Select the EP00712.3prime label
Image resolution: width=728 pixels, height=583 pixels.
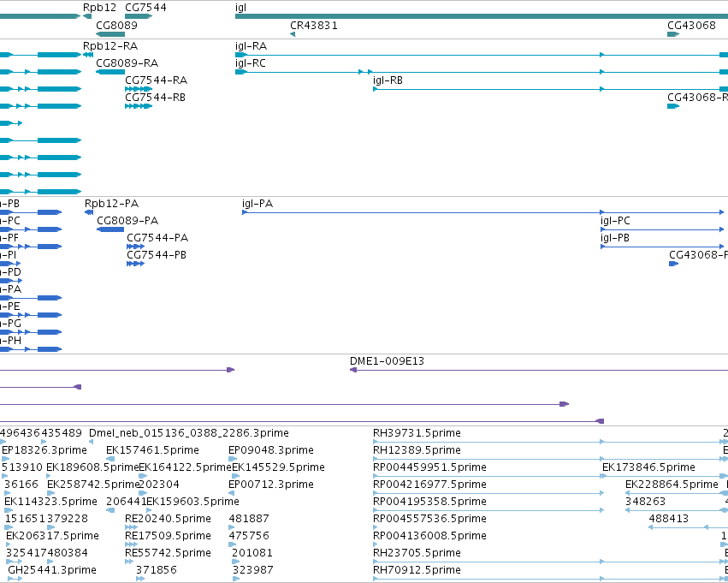[x=270, y=485]
